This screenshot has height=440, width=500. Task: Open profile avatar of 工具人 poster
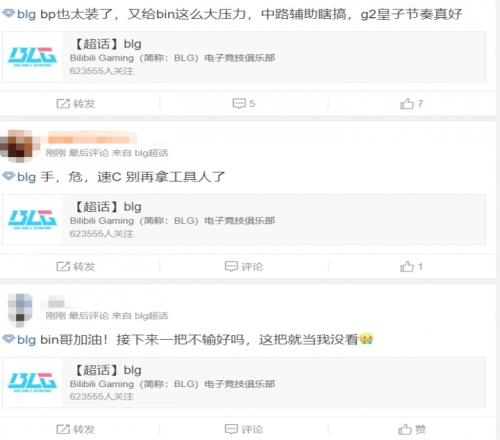[19, 145]
